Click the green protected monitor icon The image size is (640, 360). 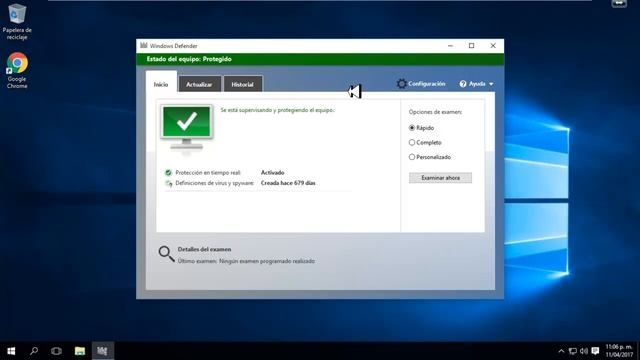point(187,128)
